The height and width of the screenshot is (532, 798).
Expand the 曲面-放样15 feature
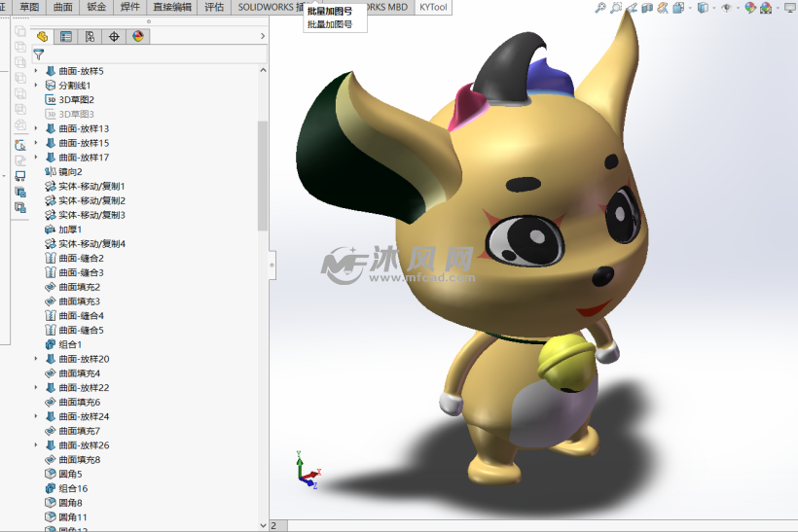coord(36,142)
